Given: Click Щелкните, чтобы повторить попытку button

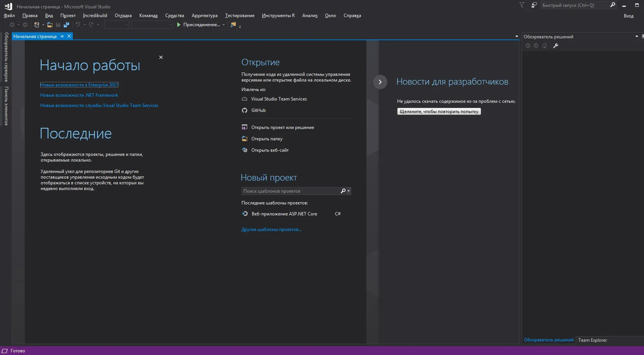Looking at the screenshot, I should click(x=439, y=112).
